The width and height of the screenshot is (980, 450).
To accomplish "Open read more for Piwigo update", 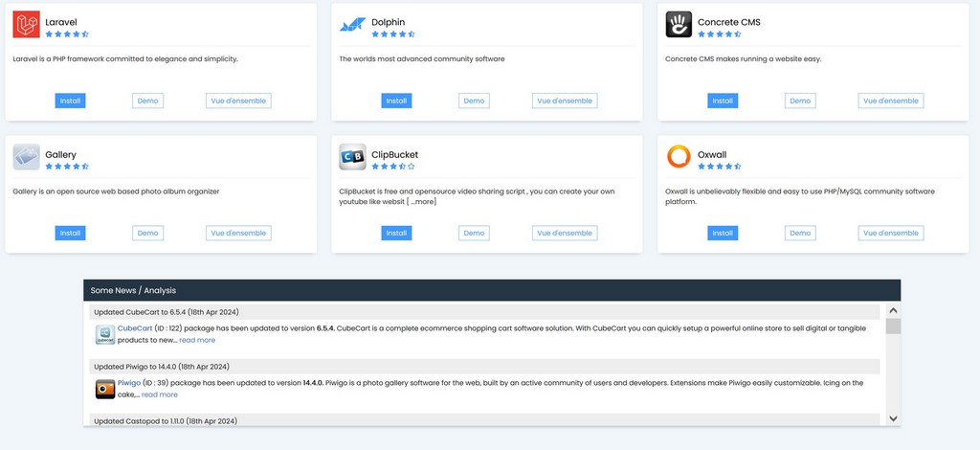I will (160, 394).
